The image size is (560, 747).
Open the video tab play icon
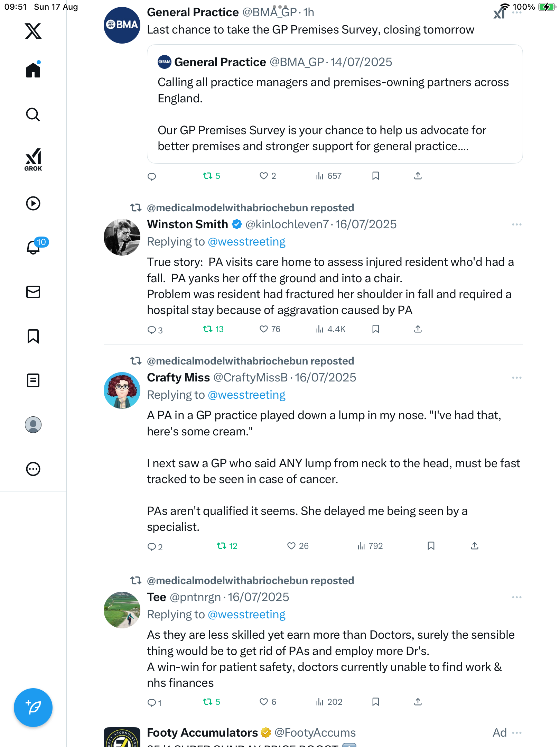tap(33, 203)
